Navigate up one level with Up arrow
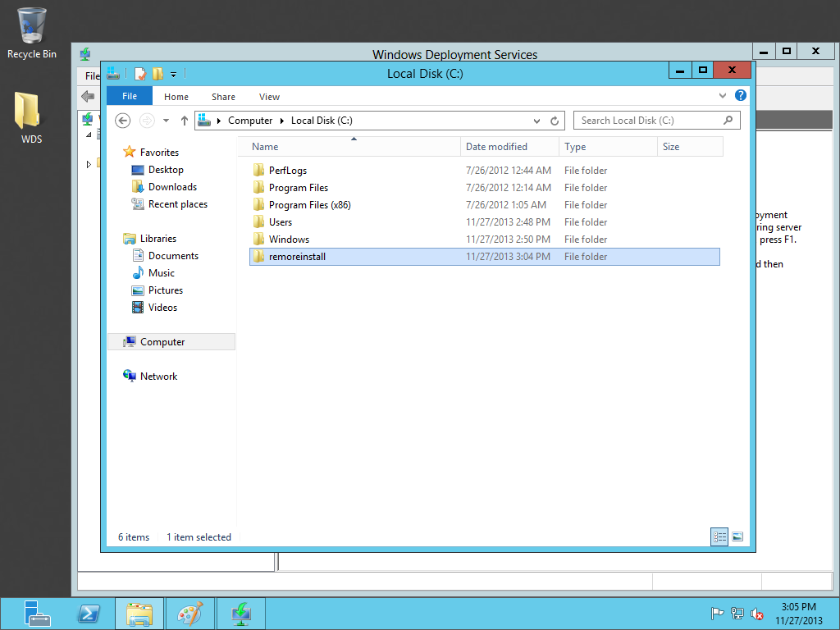This screenshot has height=630, width=840. (185, 121)
